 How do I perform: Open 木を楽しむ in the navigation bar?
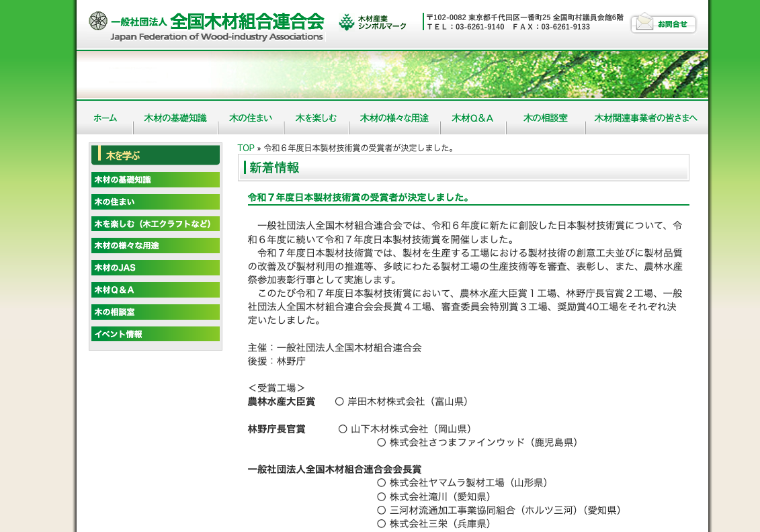[316, 118]
